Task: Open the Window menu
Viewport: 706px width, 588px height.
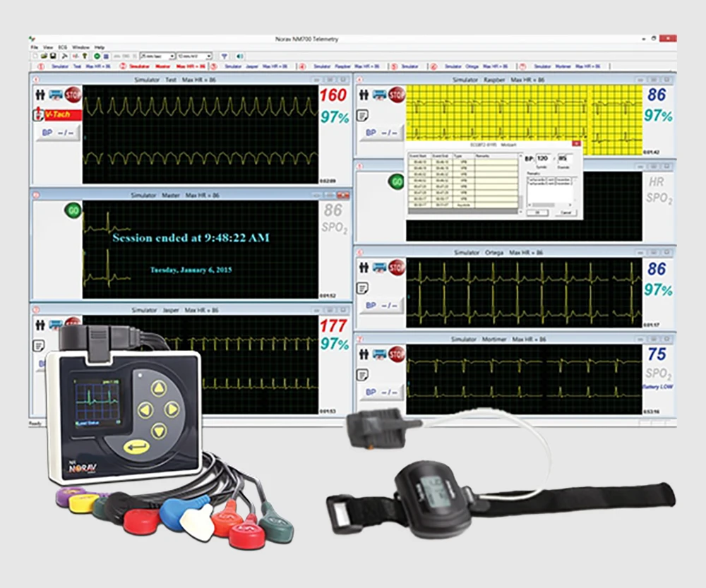Action: coord(80,47)
